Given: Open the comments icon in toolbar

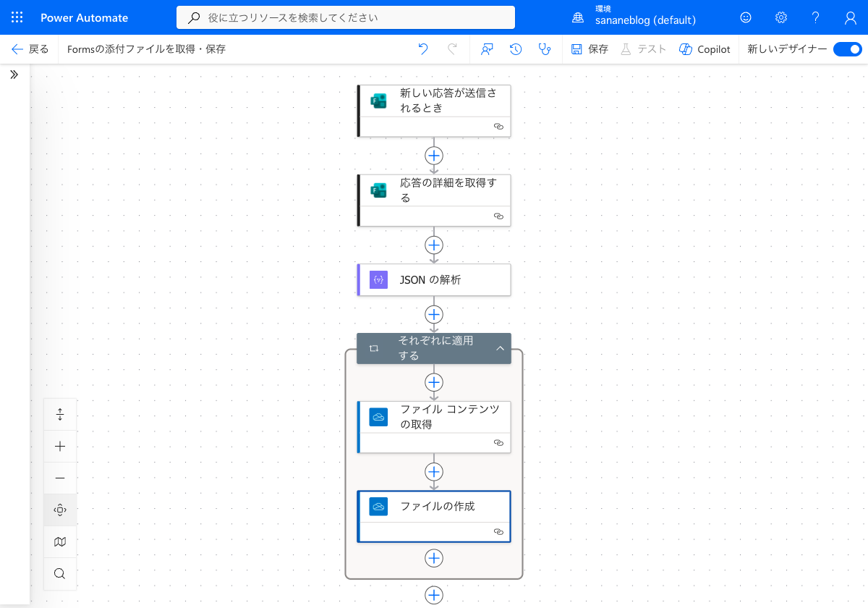Looking at the screenshot, I should point(487,49).
